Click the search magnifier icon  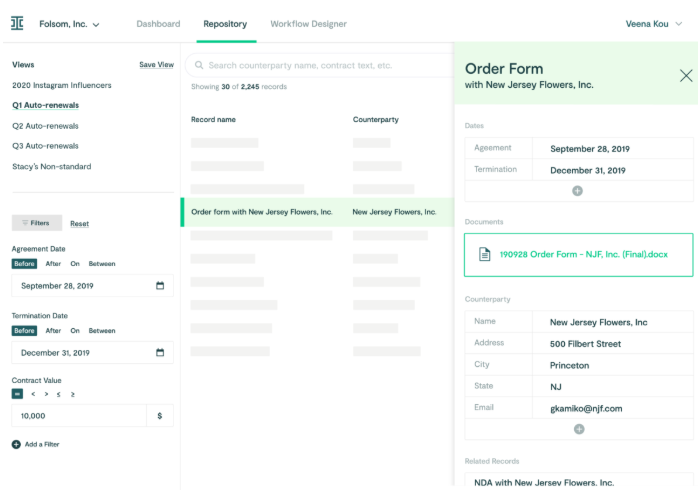click(198, 65)
